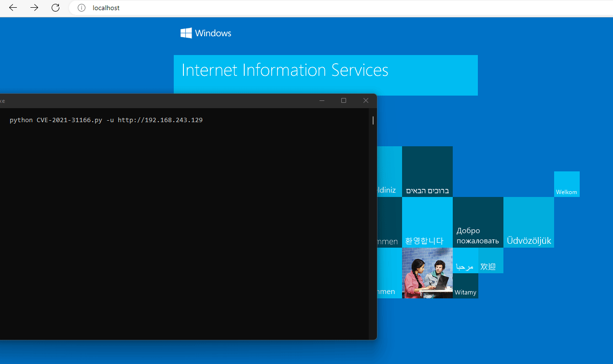Image resolution: width=613 pixels, height=364 pixels.
Task: Go back with the browser back arrow
Action: pos(13,8)
